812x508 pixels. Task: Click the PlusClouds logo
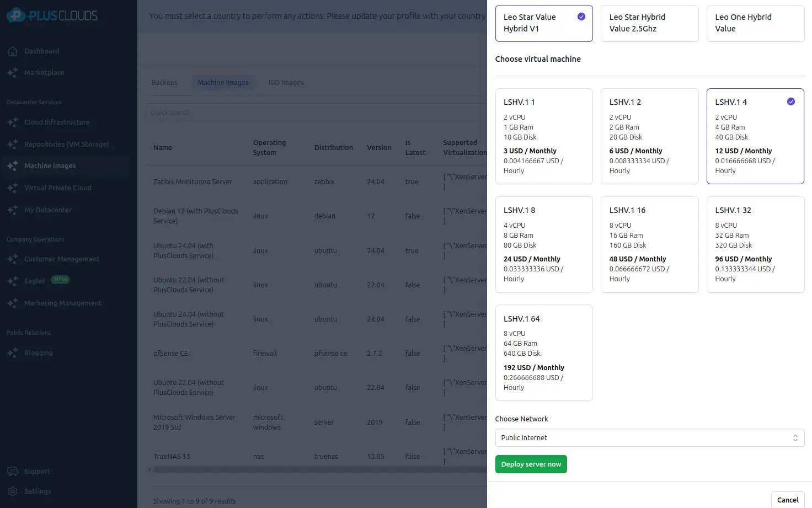pyautogui.click(x=52, y=16)
